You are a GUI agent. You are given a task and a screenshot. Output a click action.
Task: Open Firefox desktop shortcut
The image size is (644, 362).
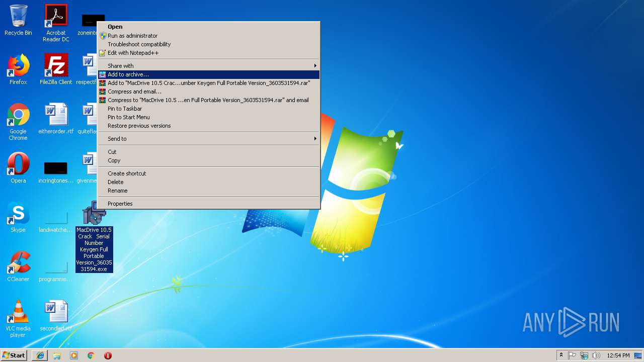pos(18,69)
